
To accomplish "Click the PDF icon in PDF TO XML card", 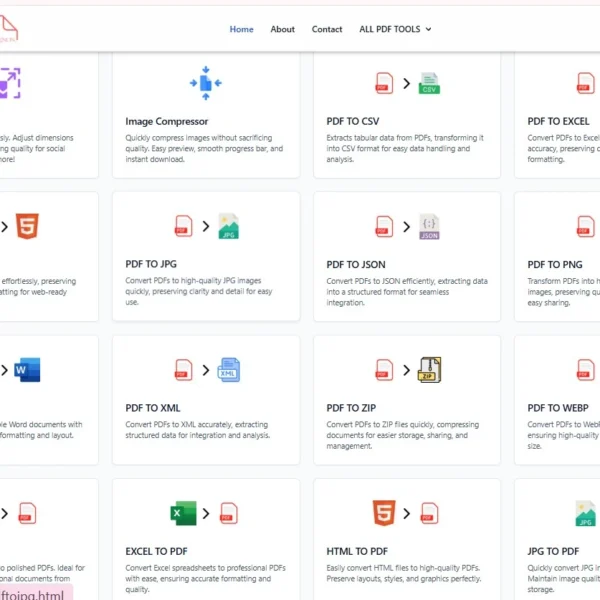I will pyautogui.click(x=183, y=370).
